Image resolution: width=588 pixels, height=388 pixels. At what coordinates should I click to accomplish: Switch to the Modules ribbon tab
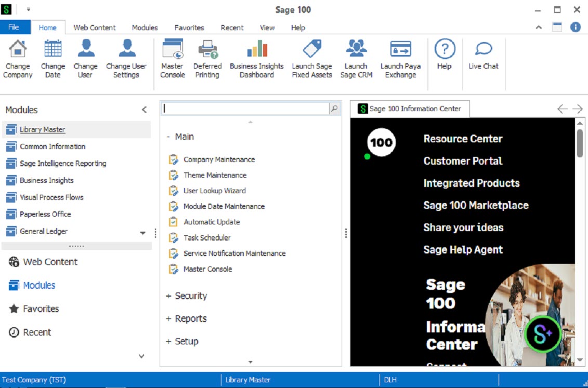coord(145,28)
